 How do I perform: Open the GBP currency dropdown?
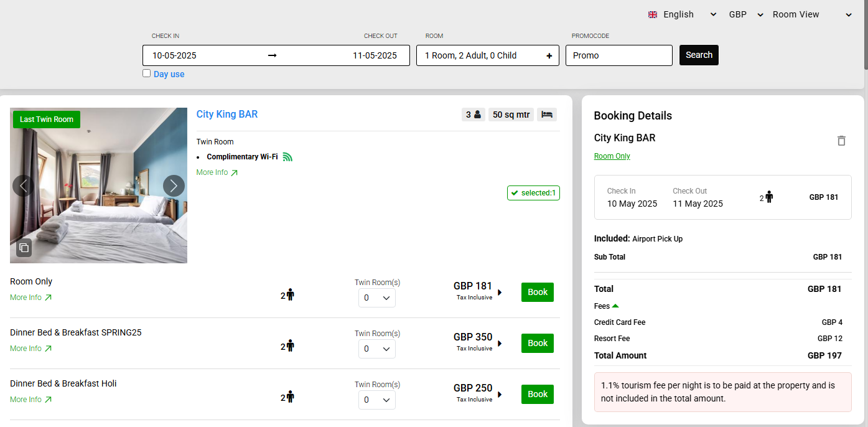tap(745, 14)
